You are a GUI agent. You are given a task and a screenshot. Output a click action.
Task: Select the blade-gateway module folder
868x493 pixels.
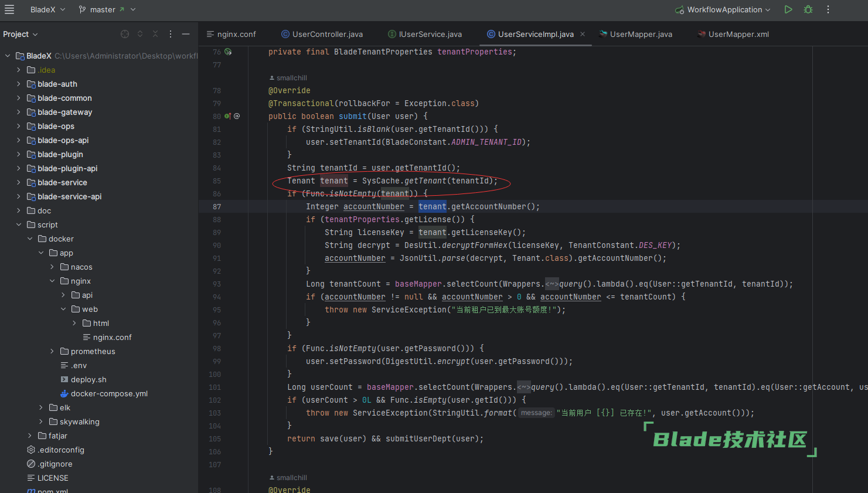click(64, 112)
